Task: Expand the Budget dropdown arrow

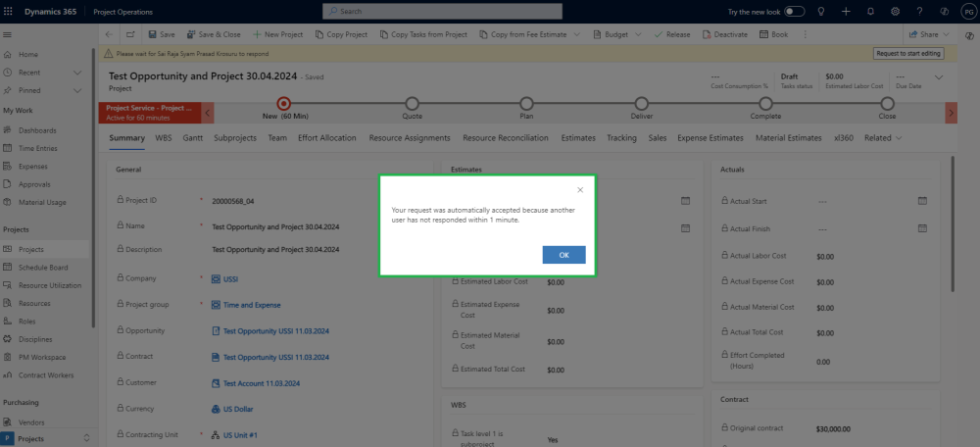Action: tap(638, 34)
